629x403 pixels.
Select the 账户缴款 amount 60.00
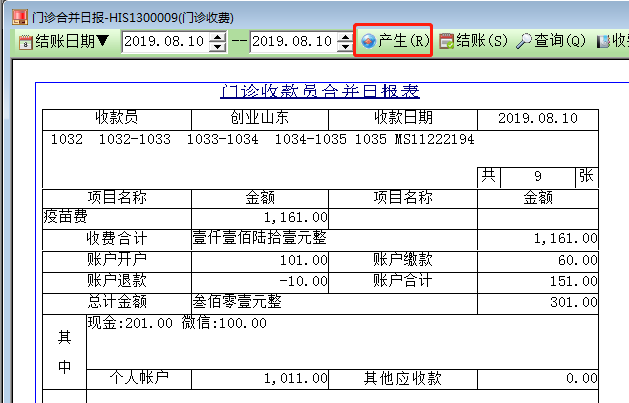pyautogui.click(x=578, y=260)
